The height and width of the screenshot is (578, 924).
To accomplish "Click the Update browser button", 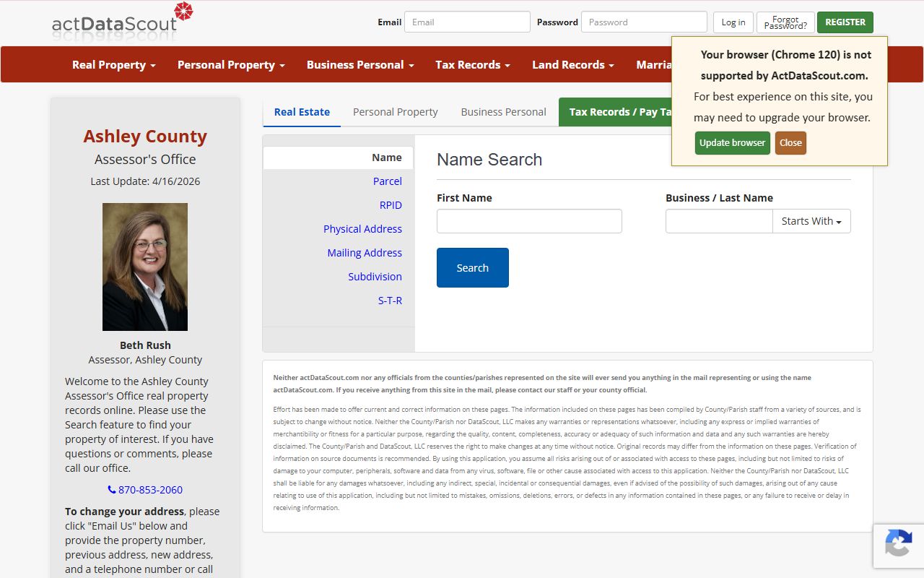I will [x=732, y=142].
